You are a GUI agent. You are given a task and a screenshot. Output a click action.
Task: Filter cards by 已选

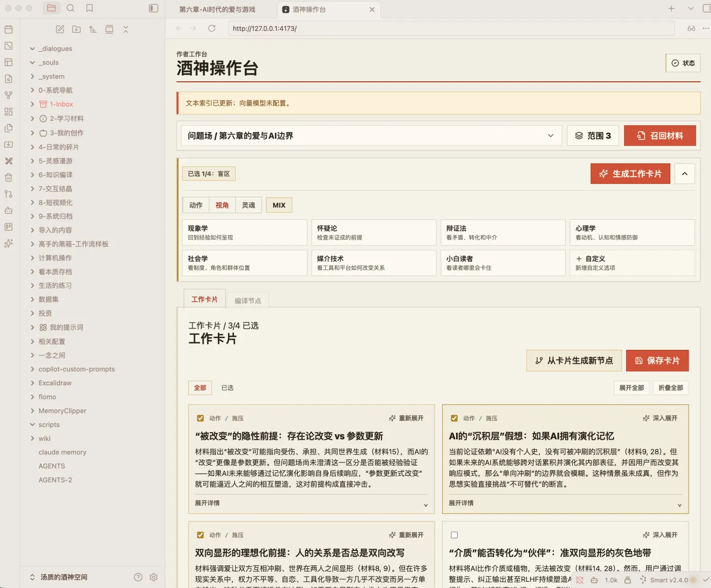tap(228, 388)
